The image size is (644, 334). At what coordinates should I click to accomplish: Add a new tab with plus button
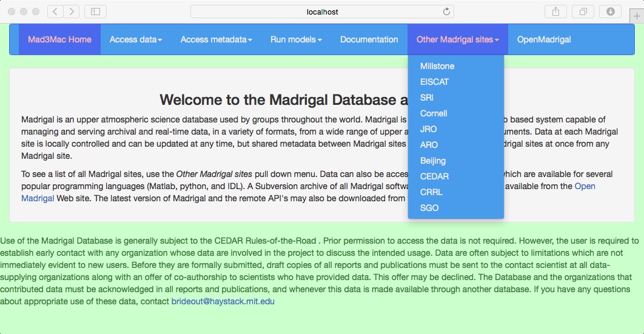(x=637, y=16)
